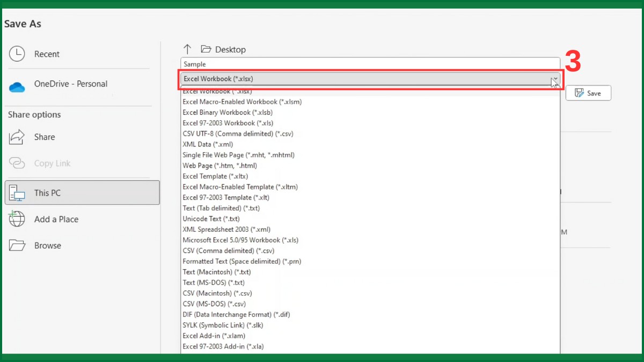Select the This PC monitor icon
The image size is (644, 362).
[x=18, y=193]
